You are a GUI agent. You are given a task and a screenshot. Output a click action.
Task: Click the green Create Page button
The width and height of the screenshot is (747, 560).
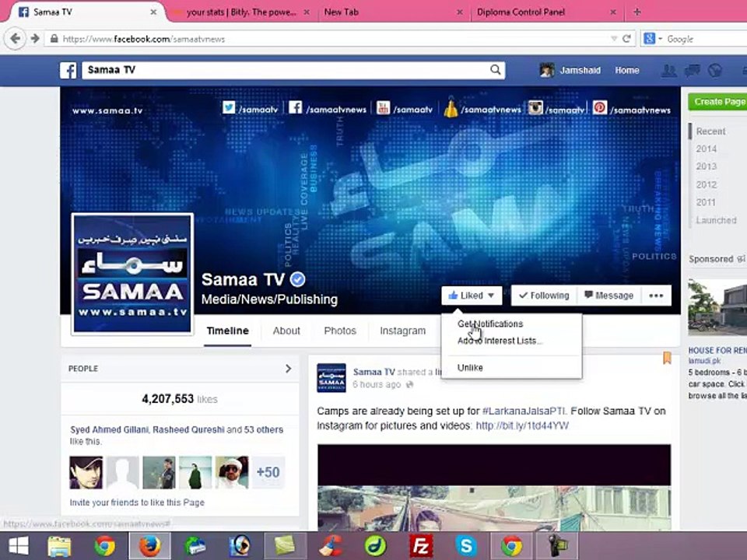tap(717, 102)
